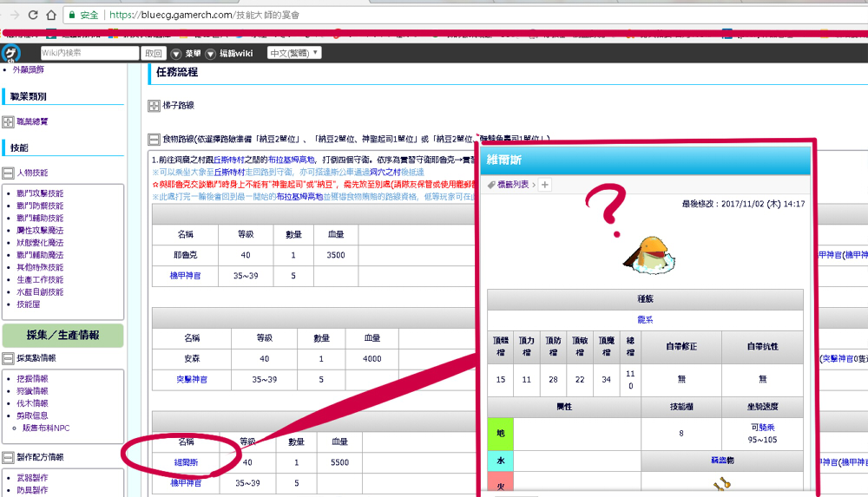Open the 編輯wiki menu
The width and height of the screenshot is (868, 497).
click(236, 54)
